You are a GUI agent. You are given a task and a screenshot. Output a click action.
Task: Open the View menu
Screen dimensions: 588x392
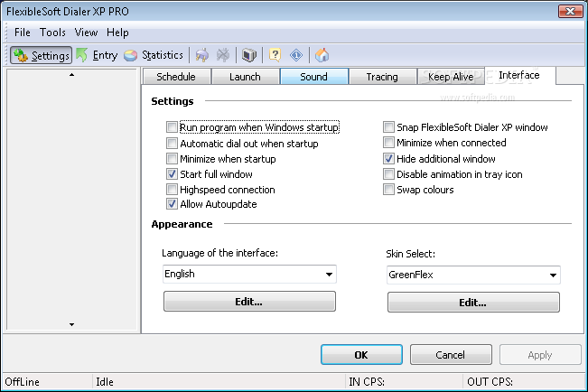(86, 33)
